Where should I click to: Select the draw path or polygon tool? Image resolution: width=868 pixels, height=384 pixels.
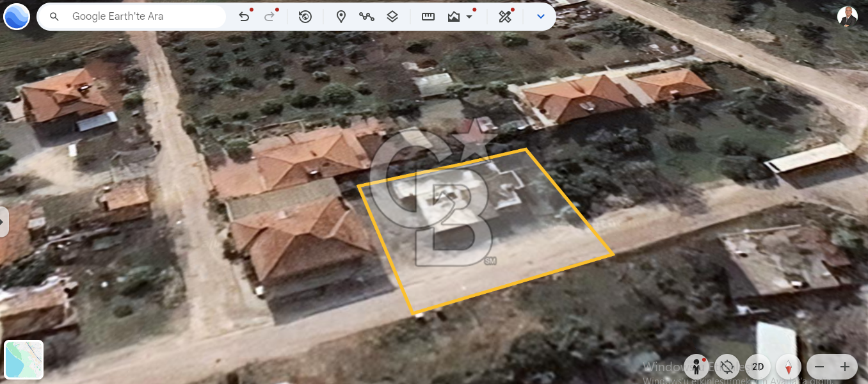tap(367, 17)
